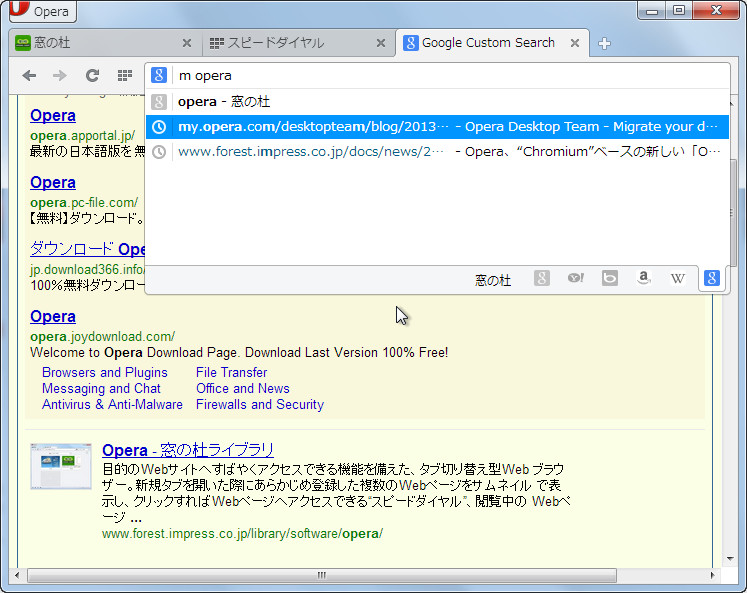Open Opera link for opera.pc-file.com
Viewport: 747px width, 593px height.
point(53,183)
